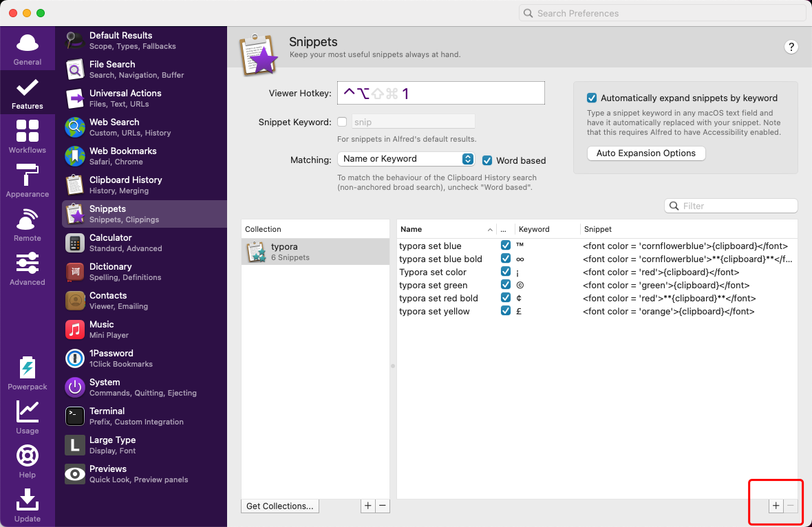Open Dictionary feature

click(144, 272)
